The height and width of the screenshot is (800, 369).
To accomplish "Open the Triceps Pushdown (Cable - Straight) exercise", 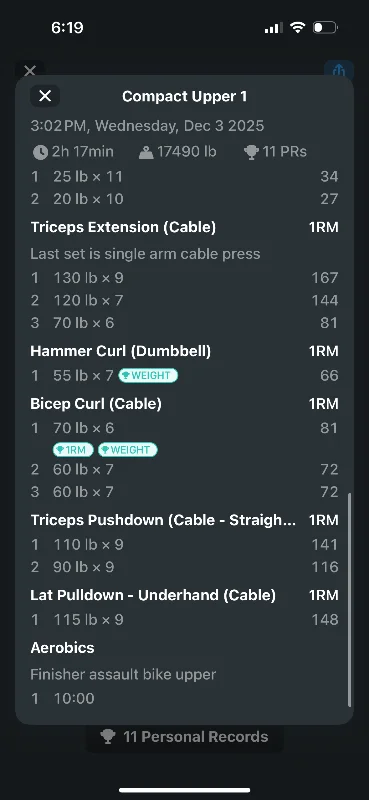I will coord(163,520).
